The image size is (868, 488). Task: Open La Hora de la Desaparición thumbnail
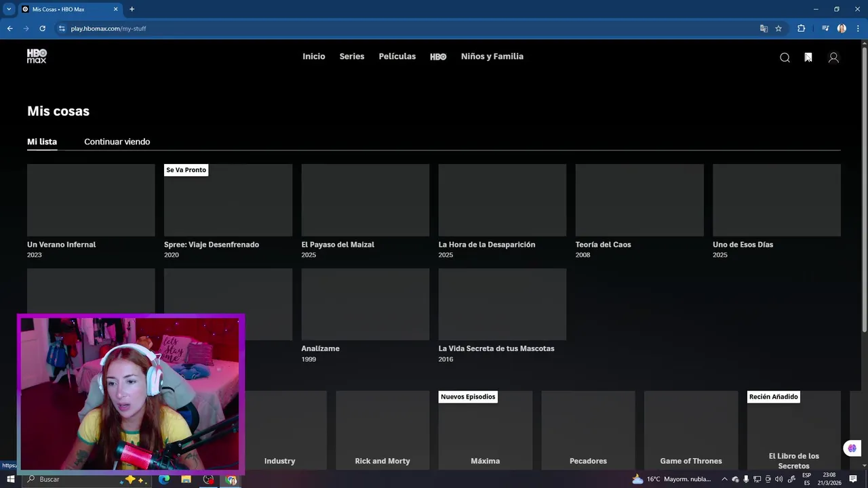(502, 200)
